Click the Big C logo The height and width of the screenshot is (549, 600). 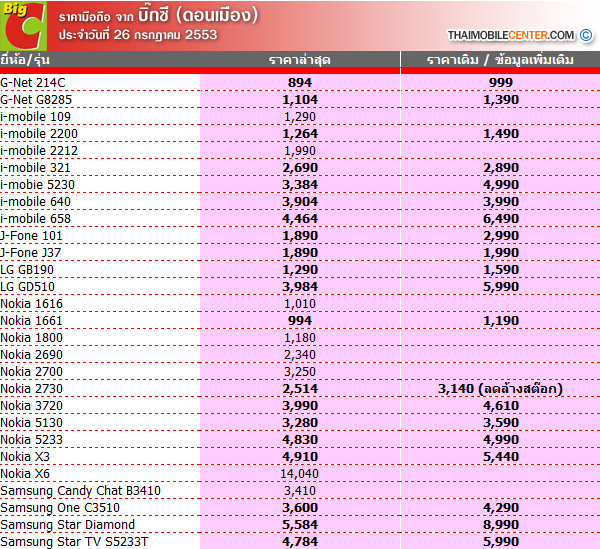point(24,26)
